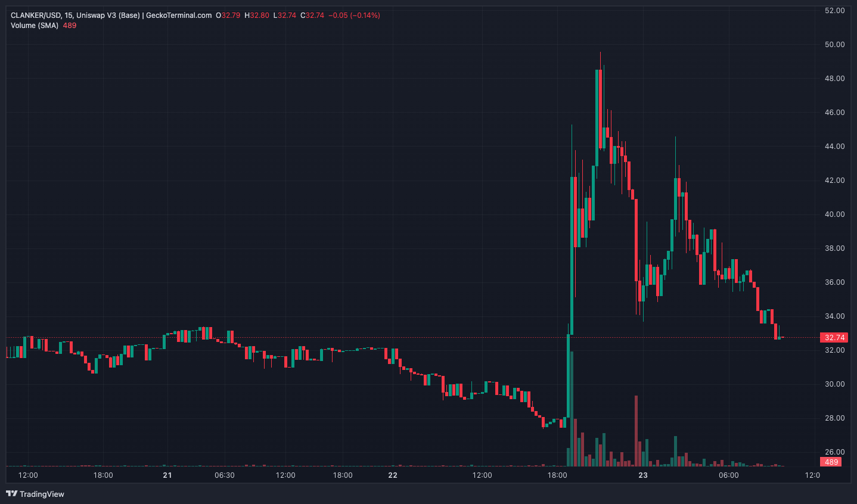This screenshot has height=504, width=857.
Task: Click the 26.00 price axis label
Action: pyautogui.click(x=834, y=452)
